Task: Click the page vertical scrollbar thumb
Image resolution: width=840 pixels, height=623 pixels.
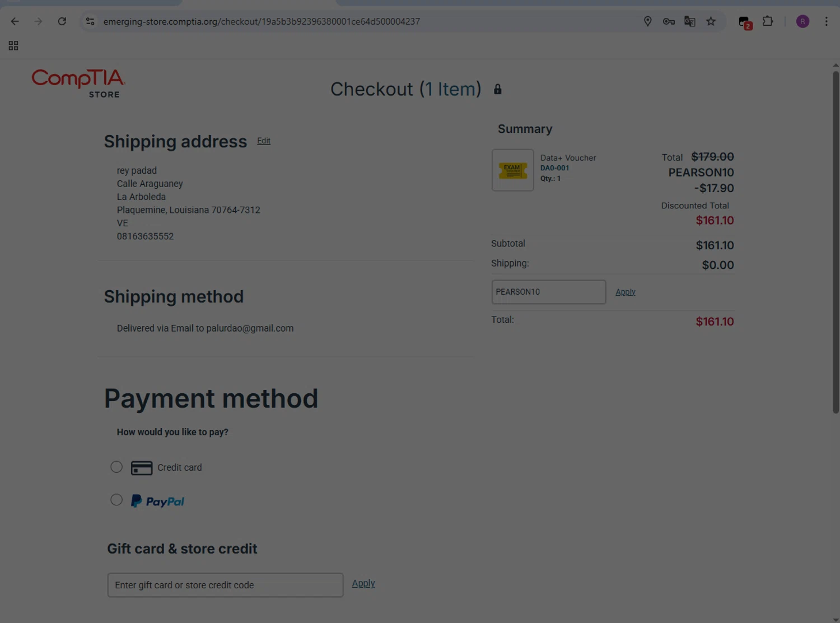Action: 836,242
